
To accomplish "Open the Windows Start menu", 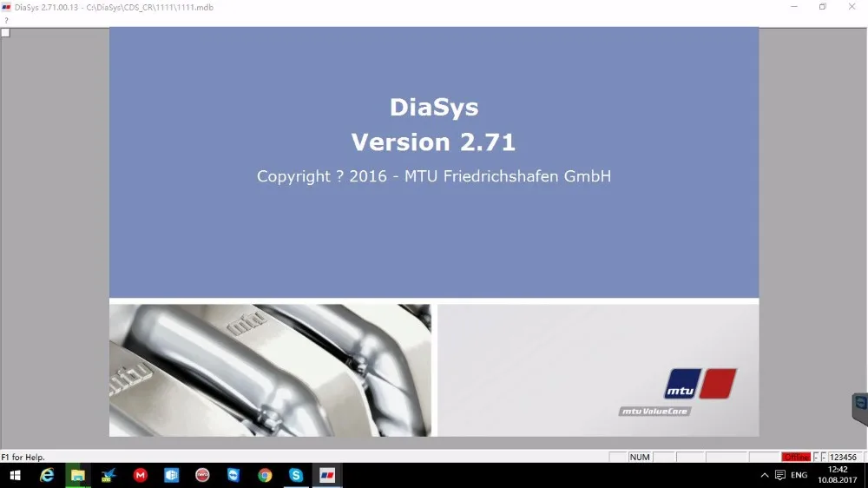I will [x=15, y=475].
